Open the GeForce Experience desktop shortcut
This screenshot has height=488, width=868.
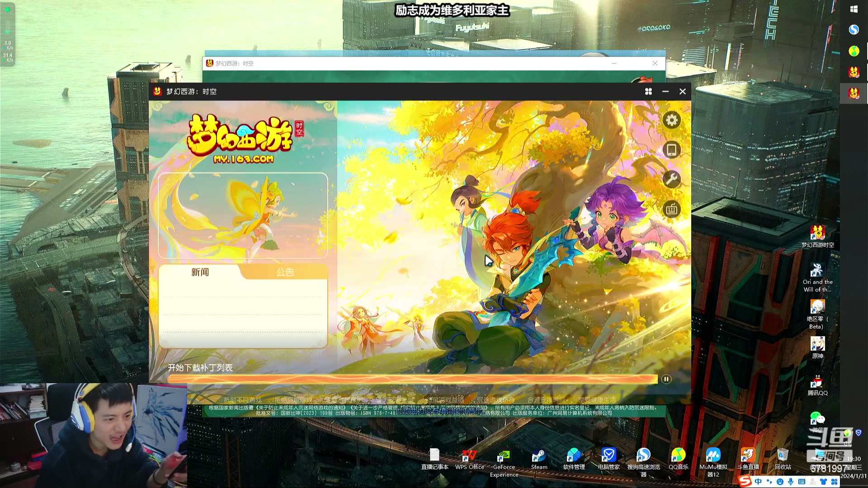tap(504, 463)
